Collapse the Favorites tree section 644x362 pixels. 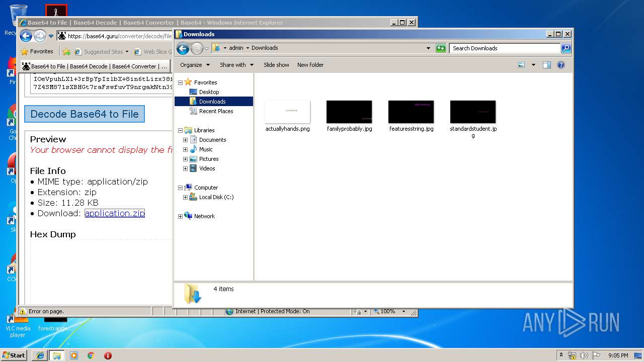[181, 82]
